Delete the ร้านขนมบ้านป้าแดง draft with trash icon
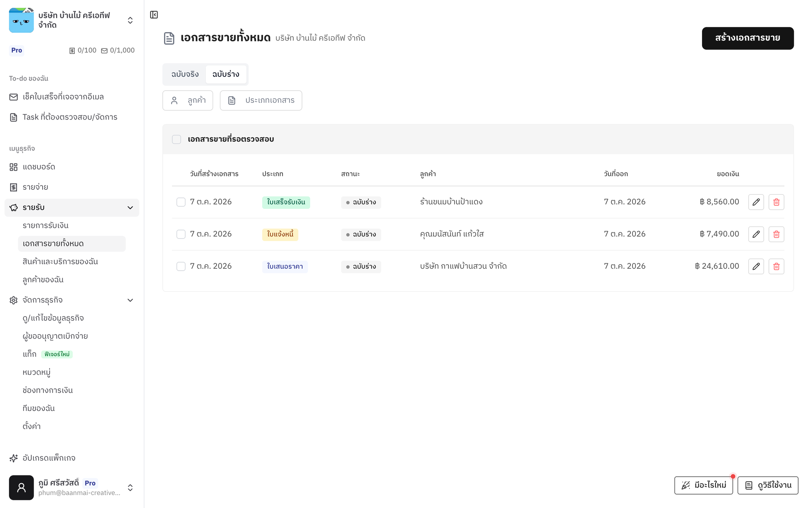 click(776, 202)
